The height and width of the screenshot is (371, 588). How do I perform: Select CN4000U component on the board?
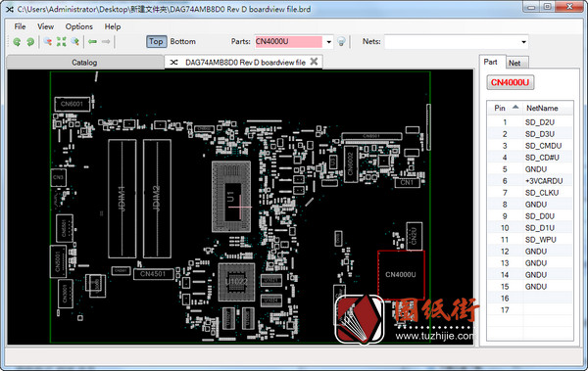[401, 275]
